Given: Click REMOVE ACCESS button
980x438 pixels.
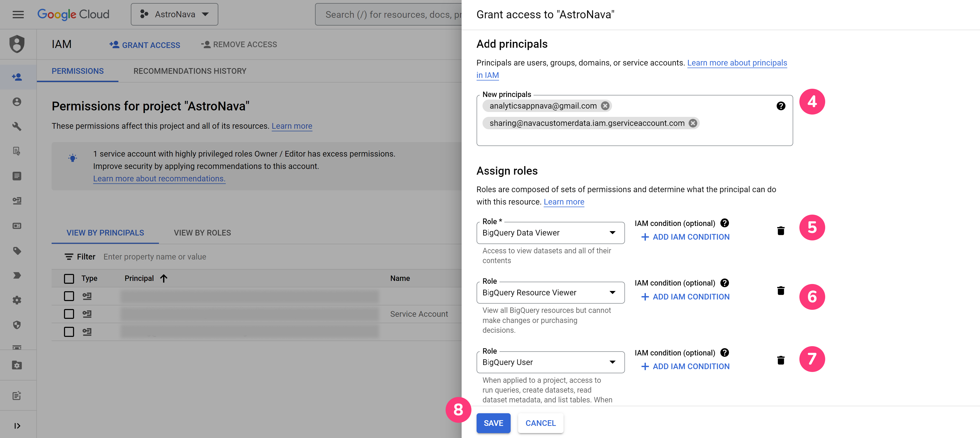Looking at the screenshot, I should click(239, 44).
